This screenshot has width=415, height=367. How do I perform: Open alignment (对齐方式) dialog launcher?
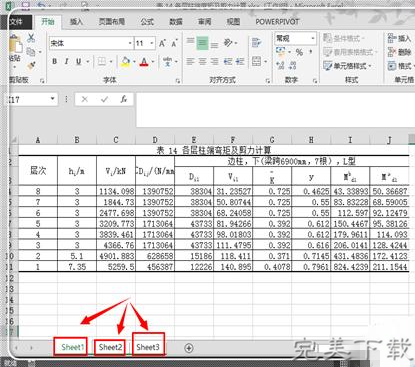pos(268,81)
